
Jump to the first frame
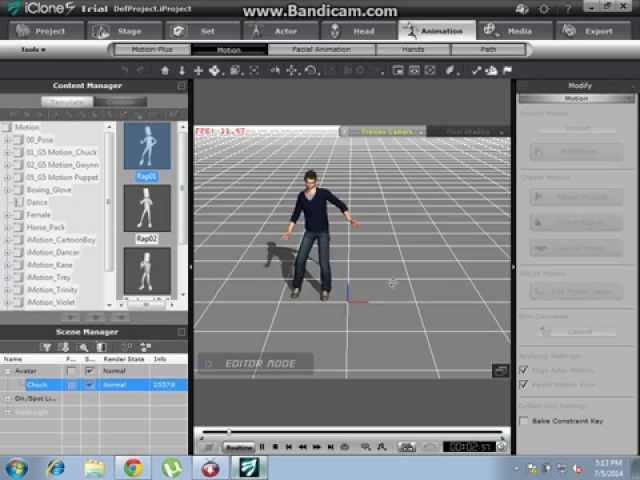(x=289, y=447)
